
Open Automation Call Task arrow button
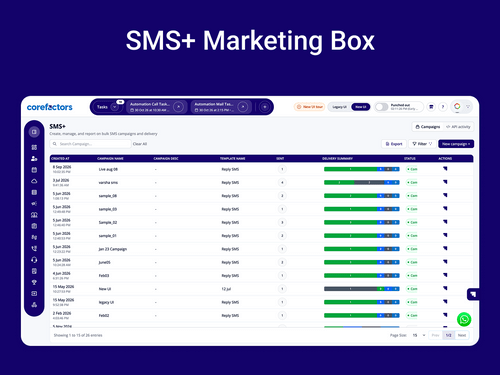[x=178, y=107]
